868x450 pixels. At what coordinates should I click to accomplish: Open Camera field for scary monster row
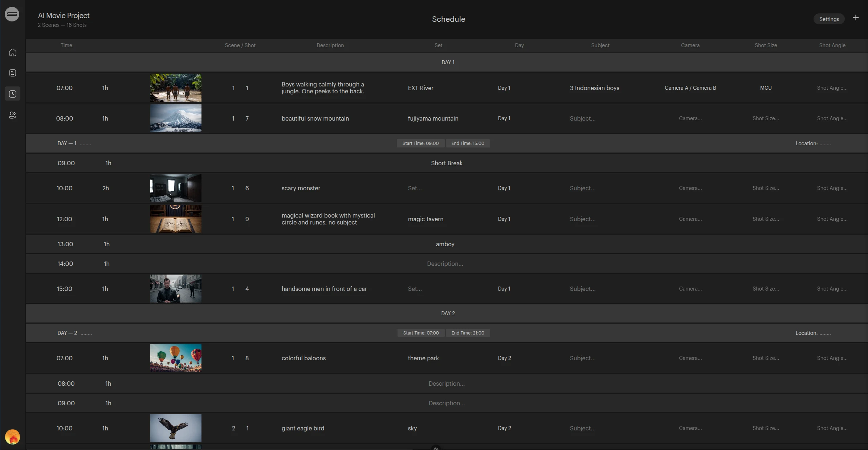pyautogui.click(x=690, y=188)
